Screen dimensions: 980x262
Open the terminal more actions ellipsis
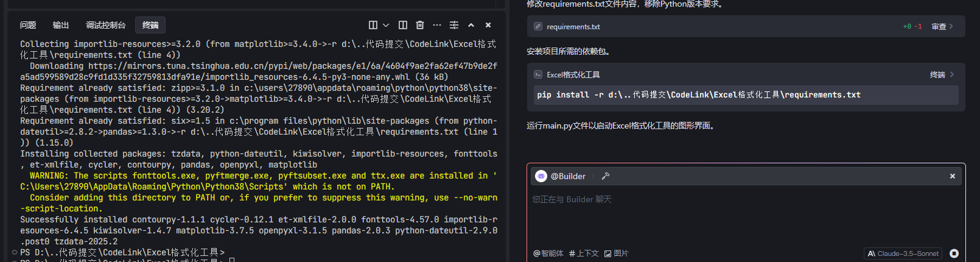[437, 25]
